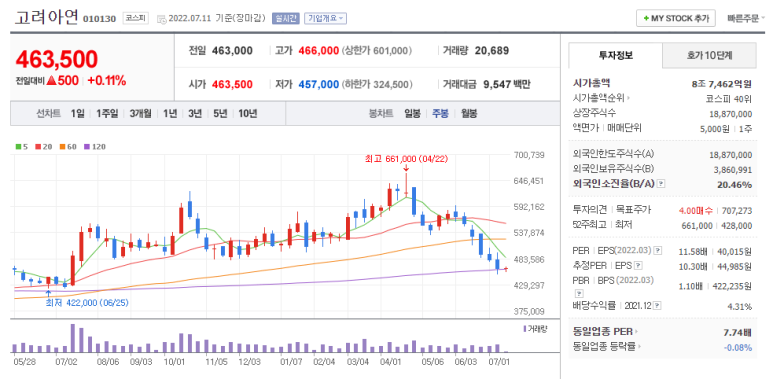
Task: Click the 하한가 324,500 text
Action: (377, 84)
